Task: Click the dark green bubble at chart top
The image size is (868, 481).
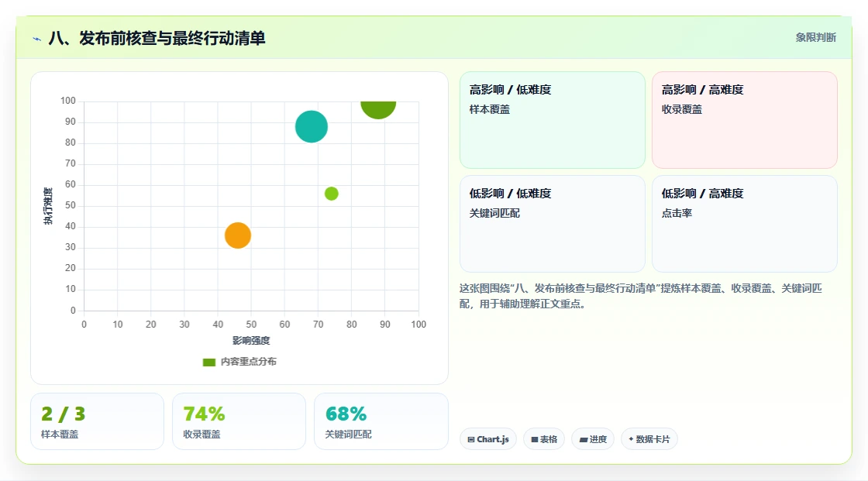Action: coord(378,109)
